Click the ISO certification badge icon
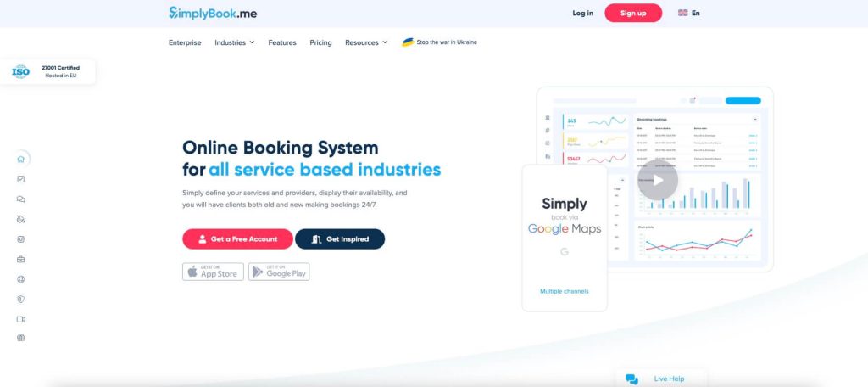Image resolution: width=868 pixels, height=387 pixels. pyautogui.click(x=20, y=71)
